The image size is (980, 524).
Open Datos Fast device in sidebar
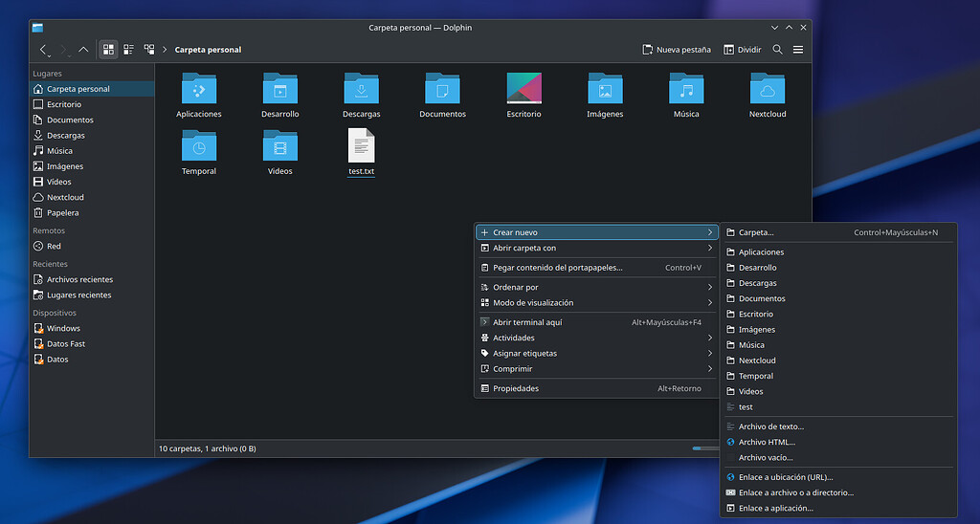65,343
